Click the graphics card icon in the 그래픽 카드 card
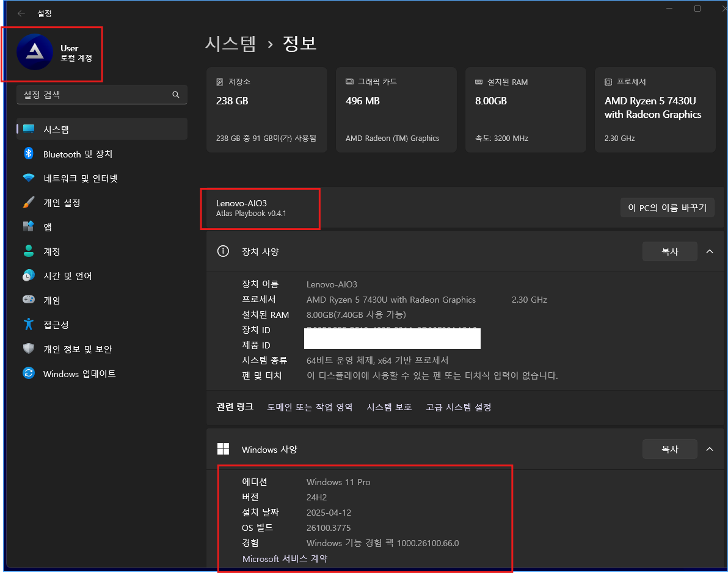This screenshot has height=573, width=728. pyautogui.click(x=349, y=82)
